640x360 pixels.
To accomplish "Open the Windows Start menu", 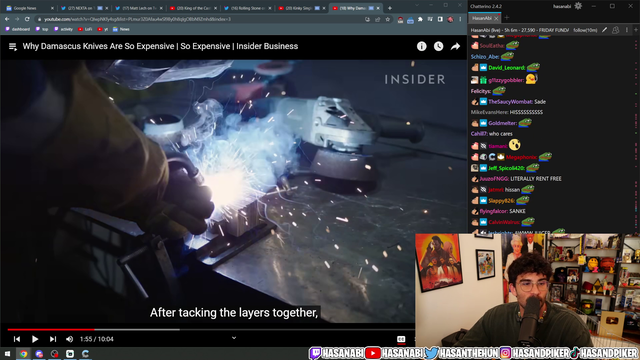I will coord(7,353).
